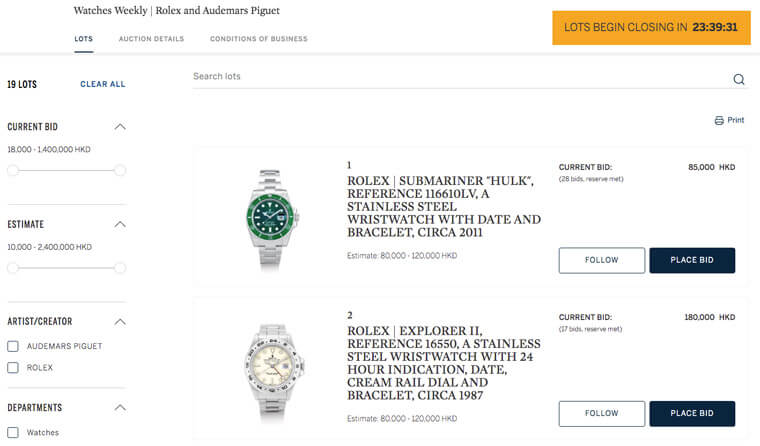Collapse the Artist/Creator filter section
This screenshot has width=760, height=446.
click(120, 322)
